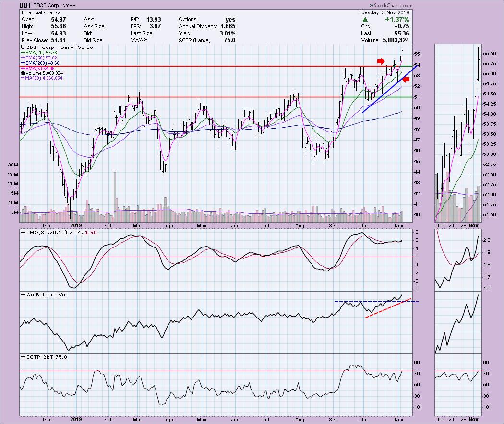This screenshot has width=504, height=424.
Task: Select the P/E value 13.93
Action: 154,20
